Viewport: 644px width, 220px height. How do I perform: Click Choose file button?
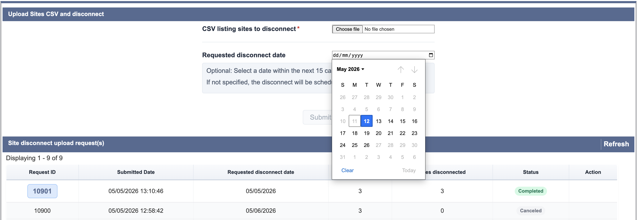click(347, 29)
